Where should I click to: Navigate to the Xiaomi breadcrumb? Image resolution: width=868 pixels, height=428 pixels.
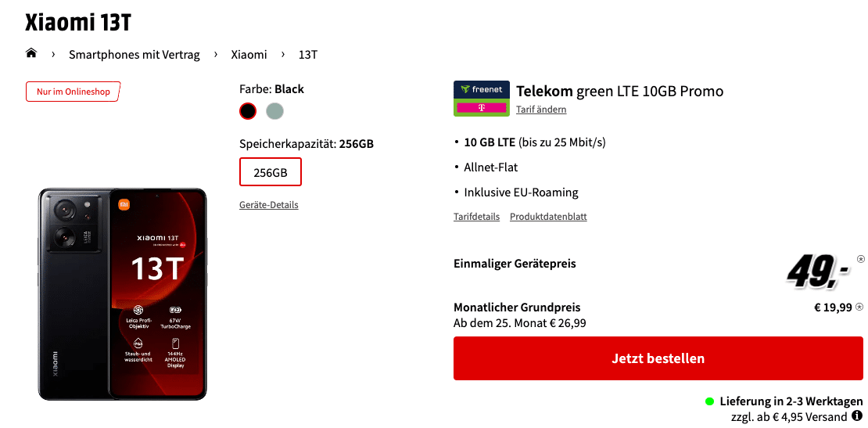[x=249, y=55]
